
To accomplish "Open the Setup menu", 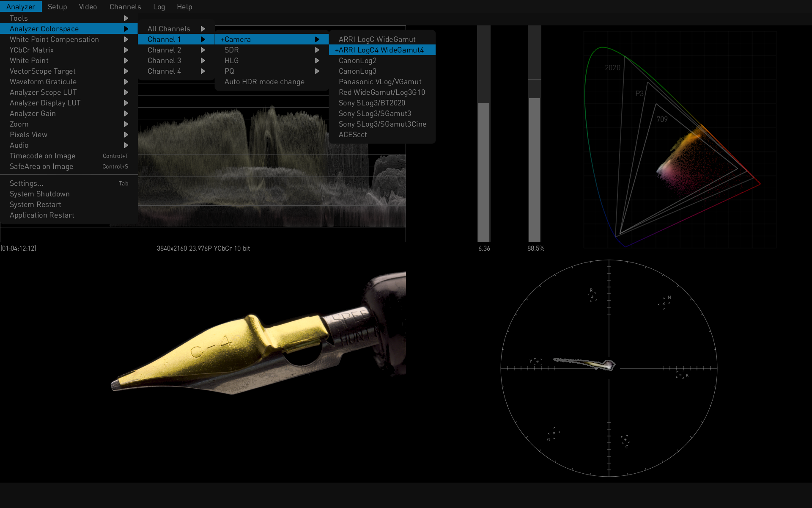I will click(x=57, y=7).
